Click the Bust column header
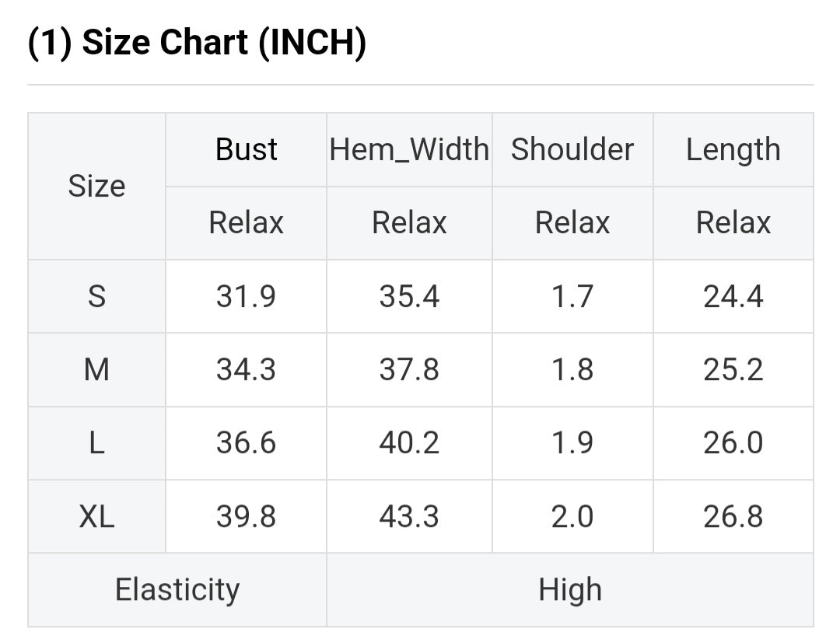 tap(246, 149)
